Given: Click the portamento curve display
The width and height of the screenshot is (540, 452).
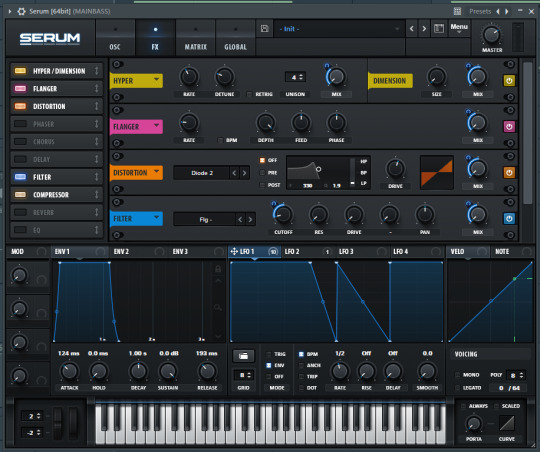Looking at the screenshot, I should [507, 423].
